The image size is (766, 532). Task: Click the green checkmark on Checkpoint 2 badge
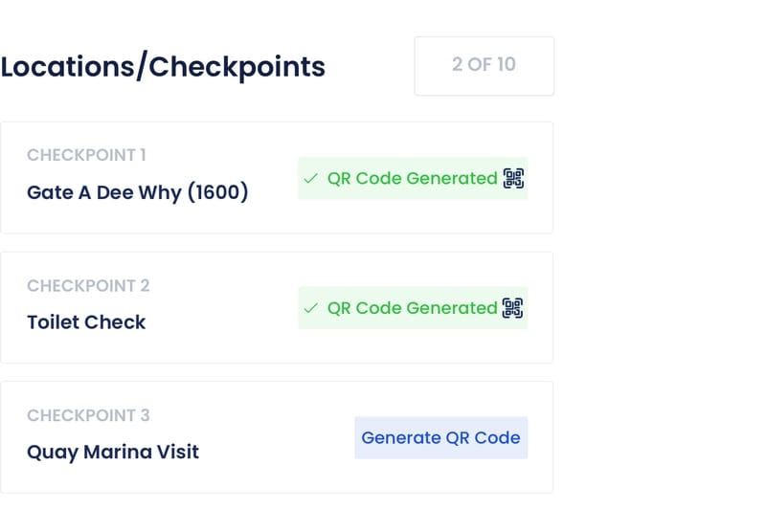point(310,309)
